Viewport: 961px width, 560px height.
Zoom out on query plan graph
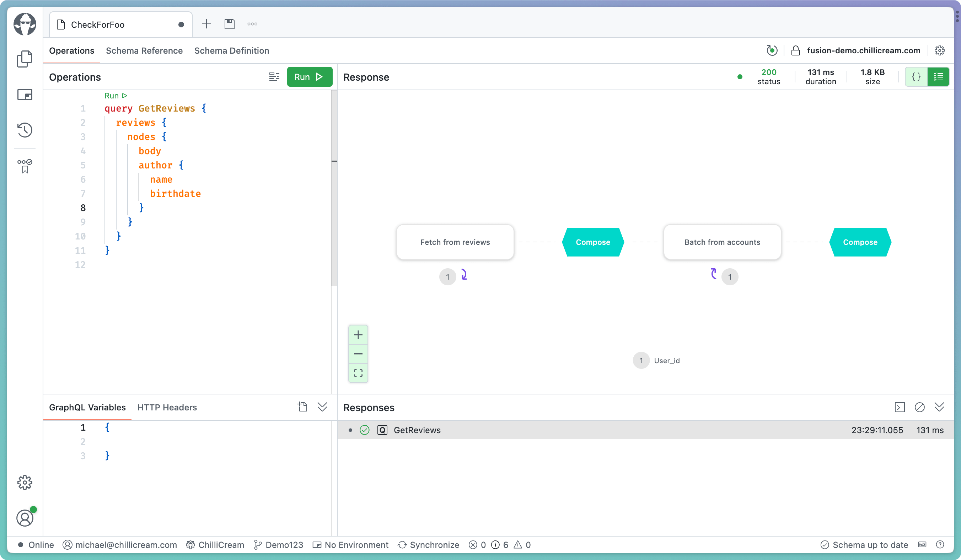pos(358,354)
